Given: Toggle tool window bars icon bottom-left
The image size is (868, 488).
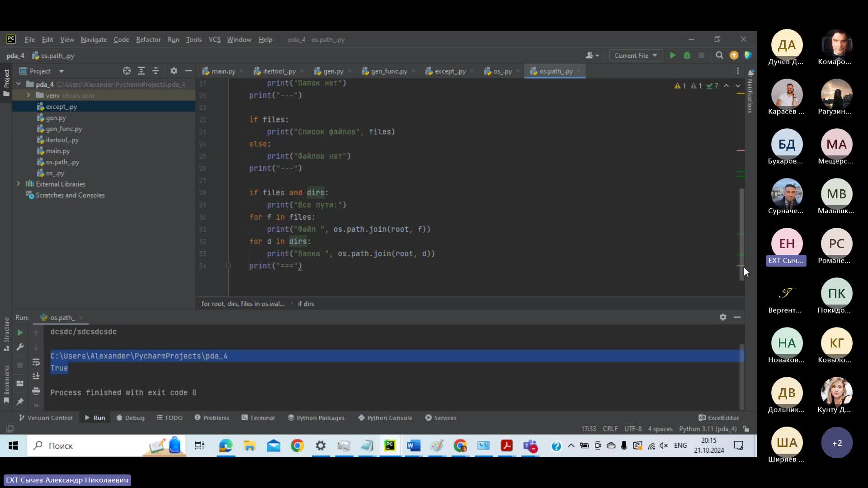Looking at the screenshot, I should tap(10, 429).
